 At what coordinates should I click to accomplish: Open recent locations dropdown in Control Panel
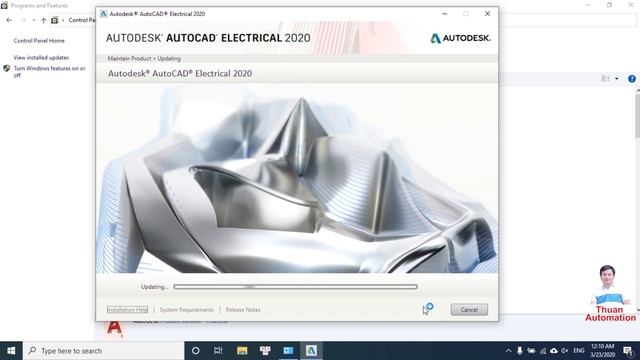coord(33,20)
